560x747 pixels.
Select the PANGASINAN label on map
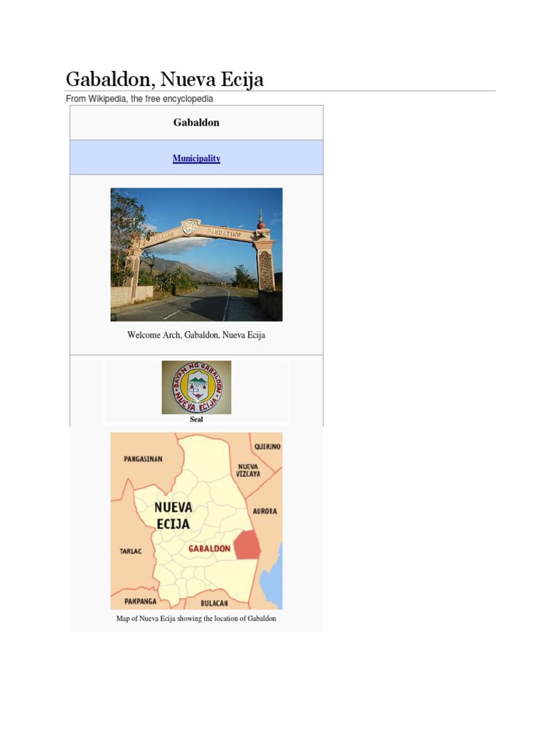(143, 459)
